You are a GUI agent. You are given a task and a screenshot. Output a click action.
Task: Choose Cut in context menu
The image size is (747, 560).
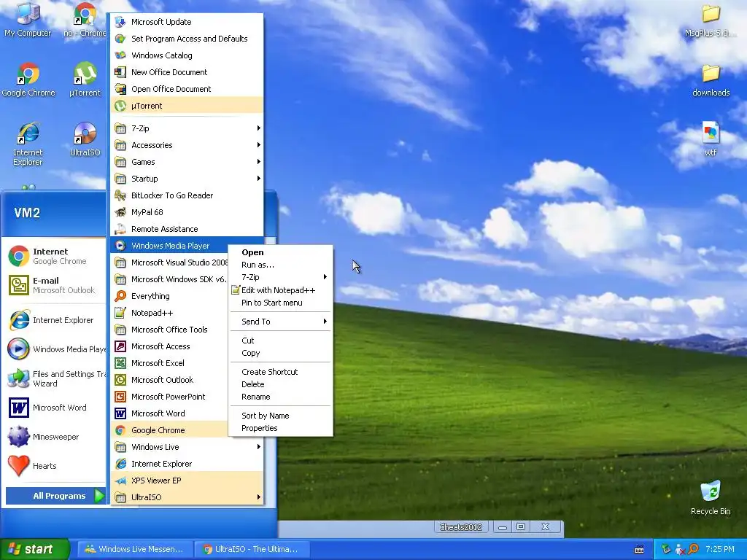pos(281,341)
